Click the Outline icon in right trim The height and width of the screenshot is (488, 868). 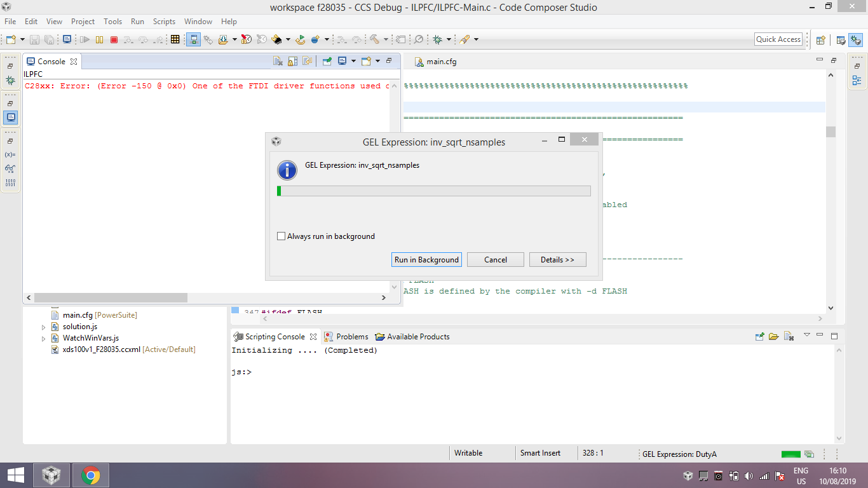(857, 81)
